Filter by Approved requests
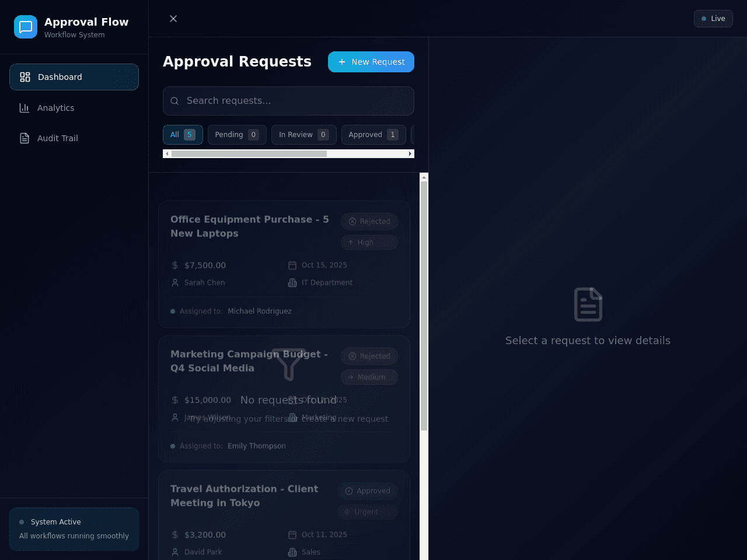 pyautogui.click(x=373, y=135)
